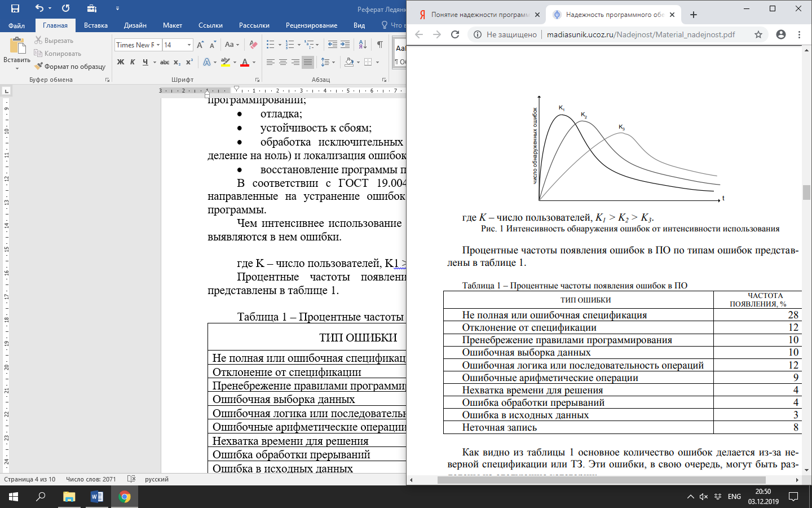Open the borders dropdown arrow
Viewport: 812px width, 508px height.
[377, 62]
